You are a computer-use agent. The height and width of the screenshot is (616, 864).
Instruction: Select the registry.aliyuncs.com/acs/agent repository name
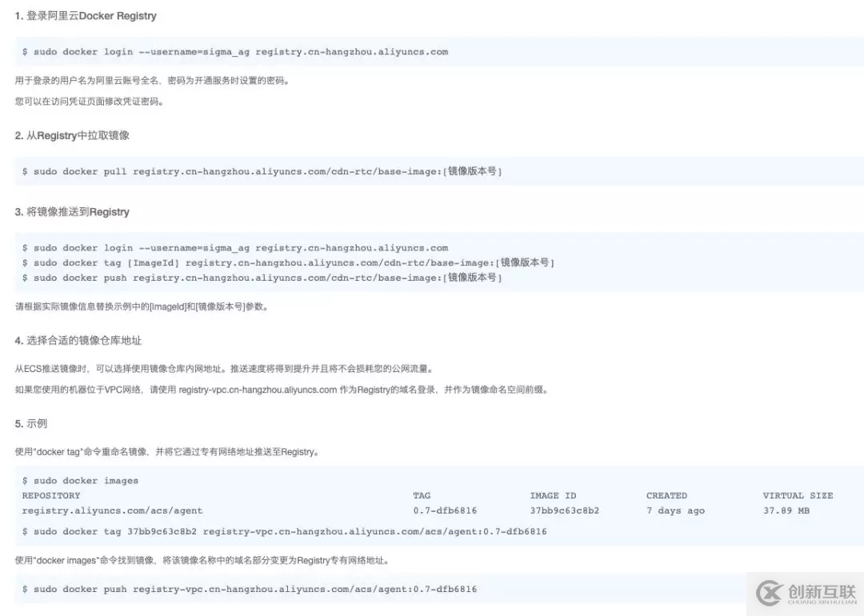click(114, 510)
